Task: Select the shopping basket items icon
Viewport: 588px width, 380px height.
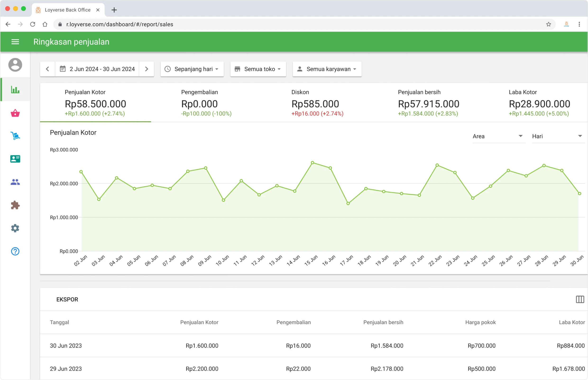Action: click(x=15, y=113)
